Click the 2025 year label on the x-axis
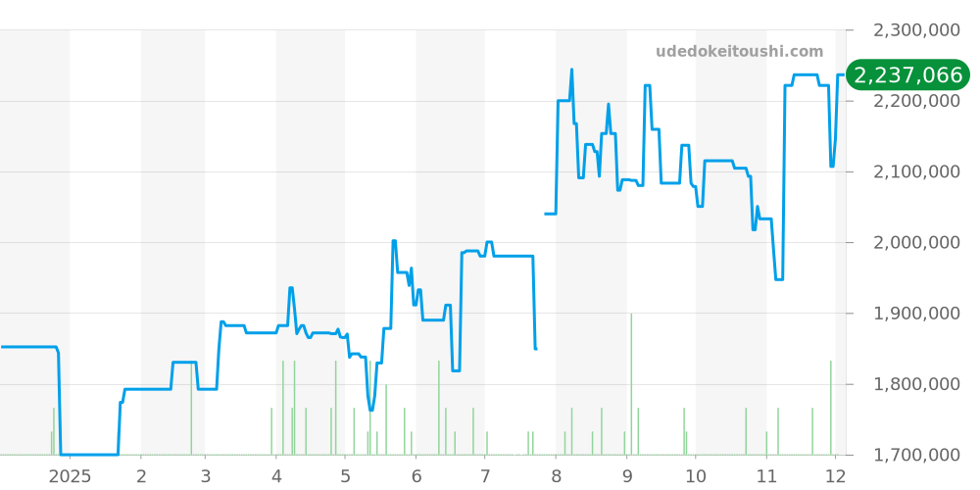 point(70,476)
